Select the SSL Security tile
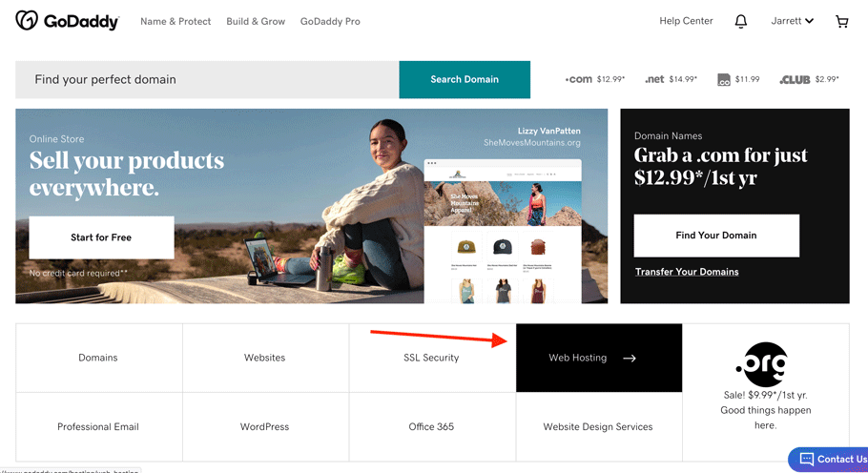Viewport: 868px width, 473px height. [x=432, y=358]
